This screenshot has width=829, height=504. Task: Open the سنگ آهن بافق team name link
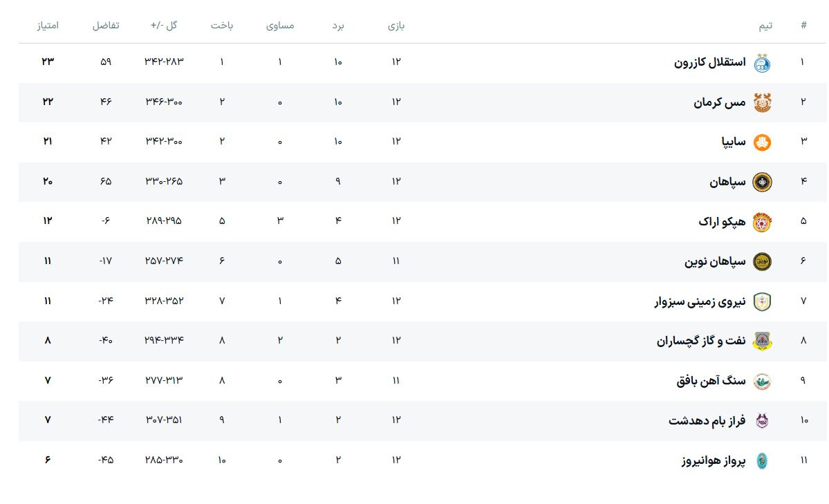click(711, 381)
